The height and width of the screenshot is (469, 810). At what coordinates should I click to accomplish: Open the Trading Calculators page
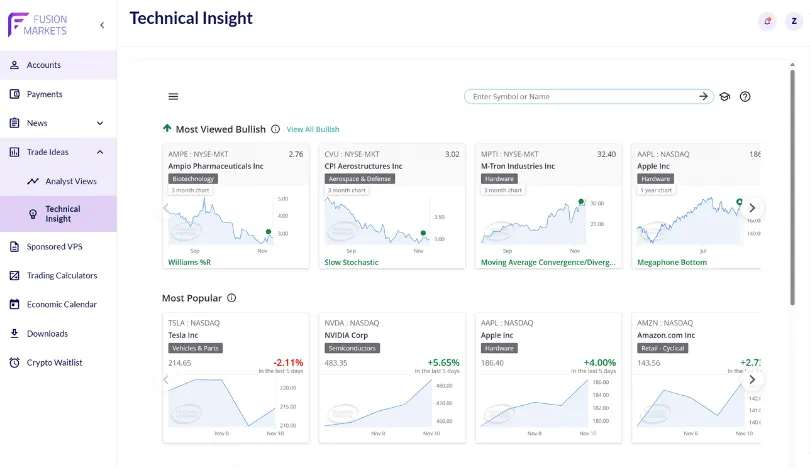(x=61, y=275)
